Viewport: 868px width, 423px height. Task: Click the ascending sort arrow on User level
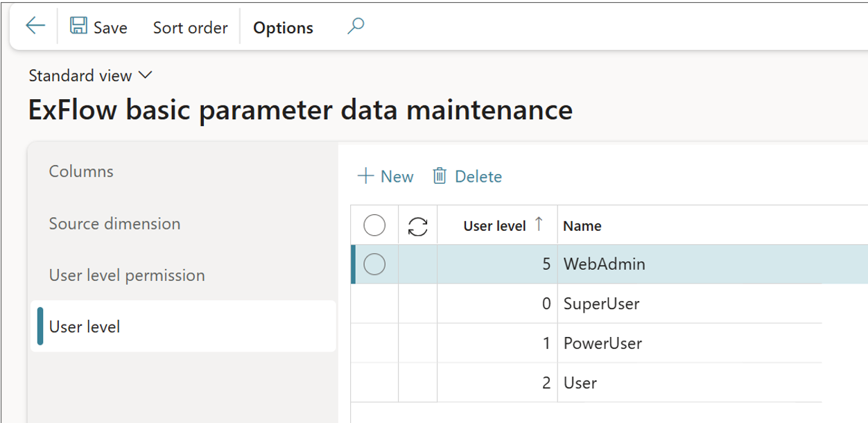coord(539,225)
